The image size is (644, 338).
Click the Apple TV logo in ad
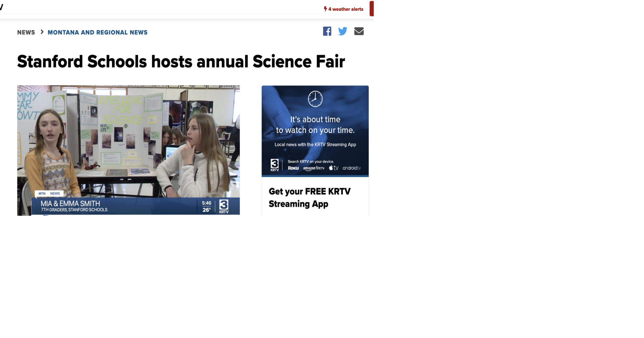pyautogui.click(x=334, y=168)
